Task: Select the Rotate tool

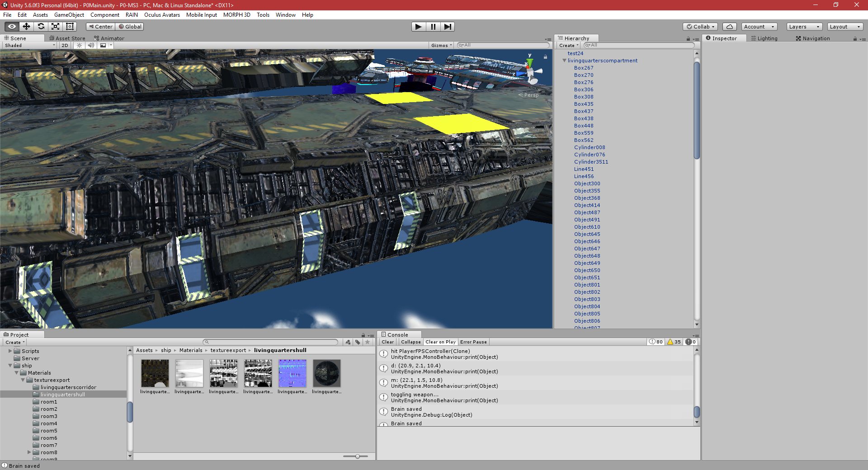Action: (41, 27)
